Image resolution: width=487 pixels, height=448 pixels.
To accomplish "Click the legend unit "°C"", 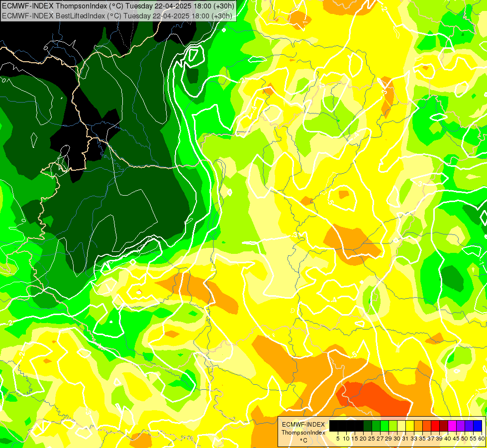I will pyautogui.click(x=303, y=441).
